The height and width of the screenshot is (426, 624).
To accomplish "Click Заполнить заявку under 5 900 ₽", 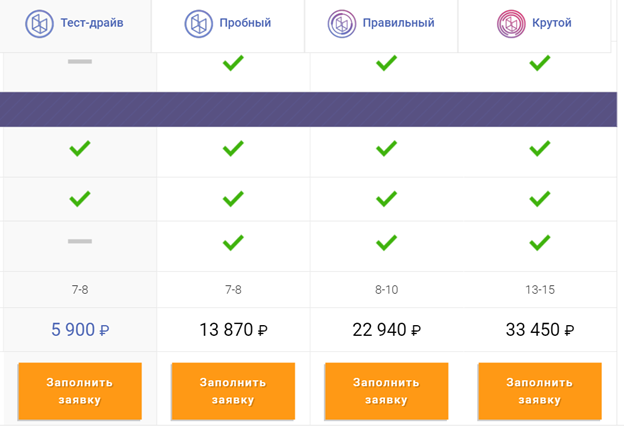I will pos(80,391).
